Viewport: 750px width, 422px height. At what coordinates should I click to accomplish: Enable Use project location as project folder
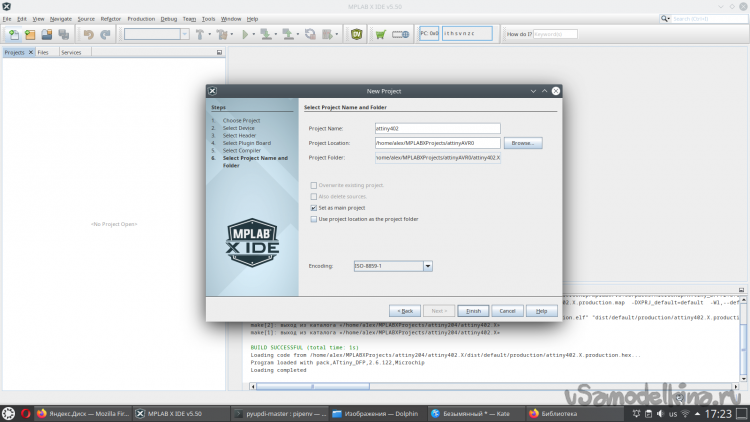point(314,218)
